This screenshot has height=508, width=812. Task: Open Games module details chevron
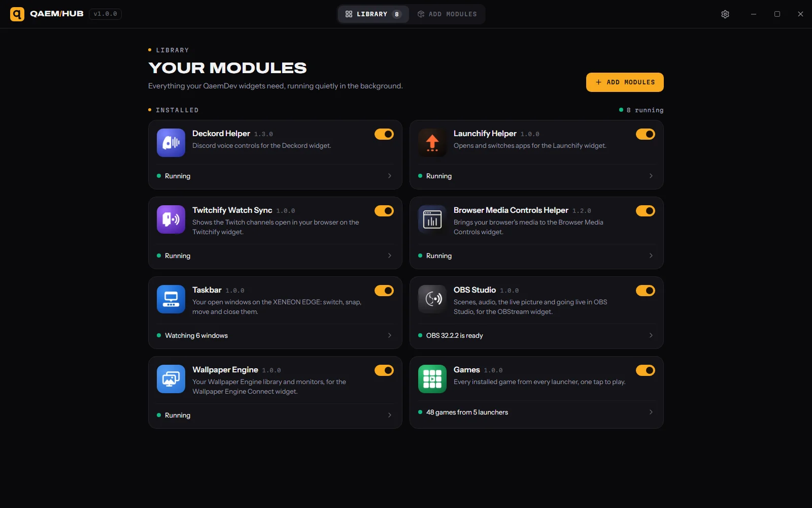coord(651,412)
